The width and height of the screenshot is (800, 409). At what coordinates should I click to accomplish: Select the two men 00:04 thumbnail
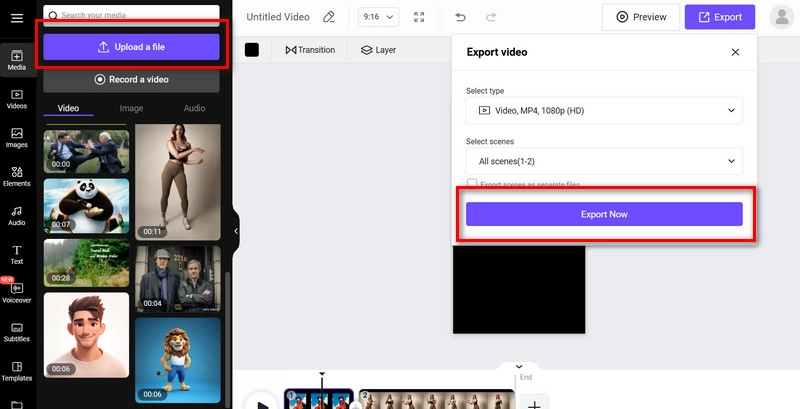(178, 279)
